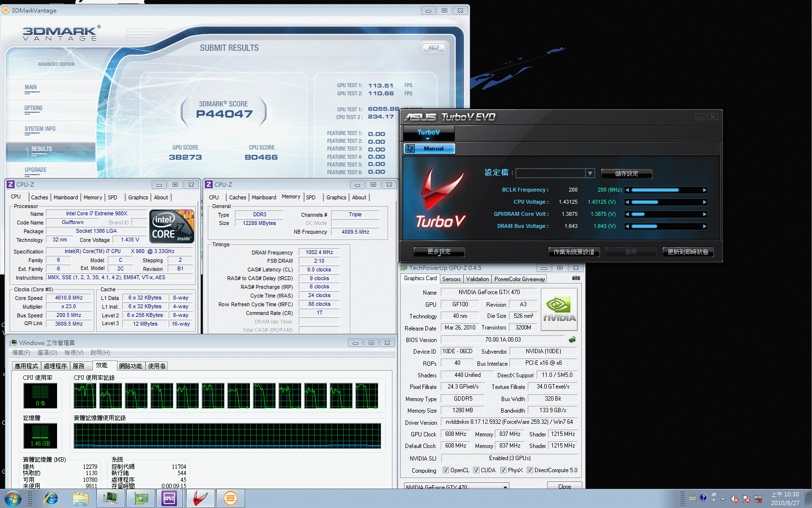812x508 pixels.
Task: Click the Intel Core i7 logo in CPU-Z
Action: [172, 226]
